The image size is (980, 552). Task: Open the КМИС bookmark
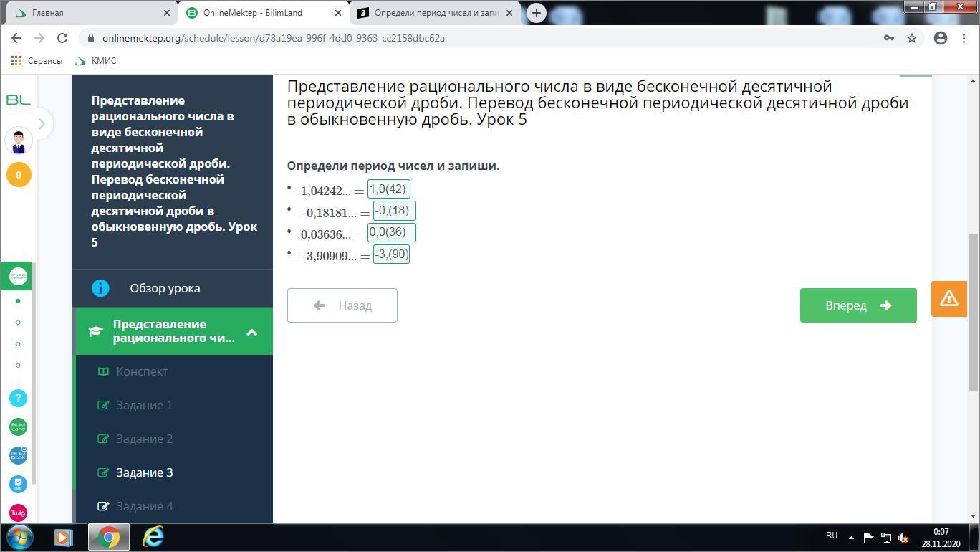[x=95, y=61]
